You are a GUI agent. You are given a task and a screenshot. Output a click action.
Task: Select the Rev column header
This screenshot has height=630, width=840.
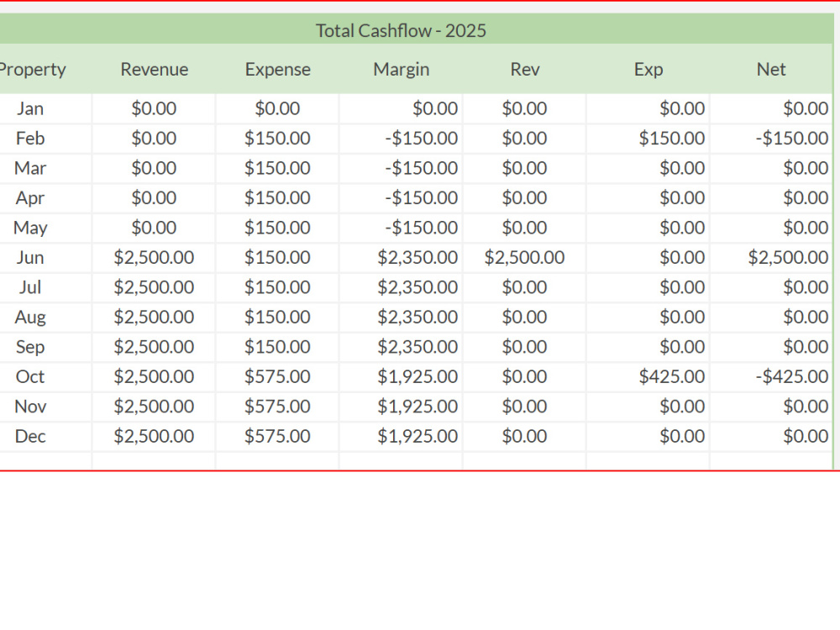pos(524,69)
